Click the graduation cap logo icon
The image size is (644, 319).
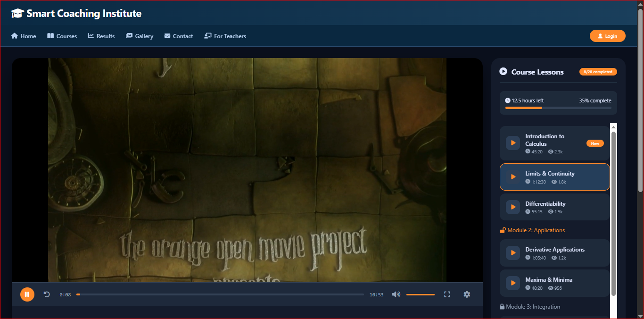[x=17, y=14]
